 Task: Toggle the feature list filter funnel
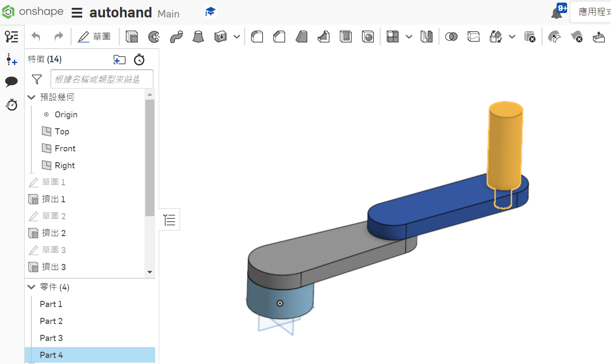tap(37, 79)
